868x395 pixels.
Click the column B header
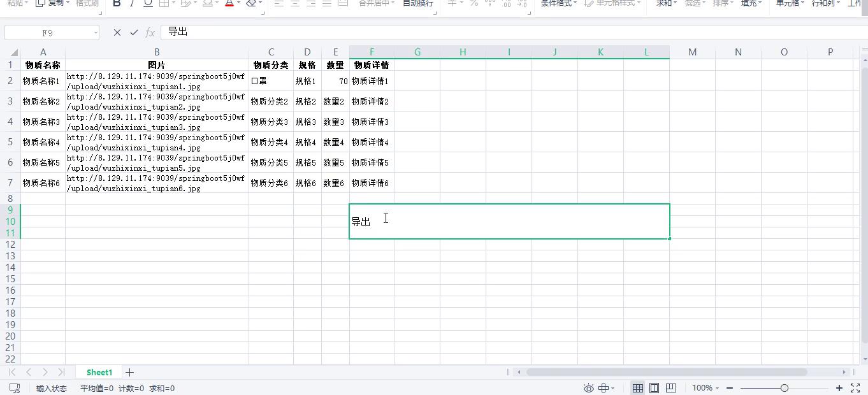(157, 52)
